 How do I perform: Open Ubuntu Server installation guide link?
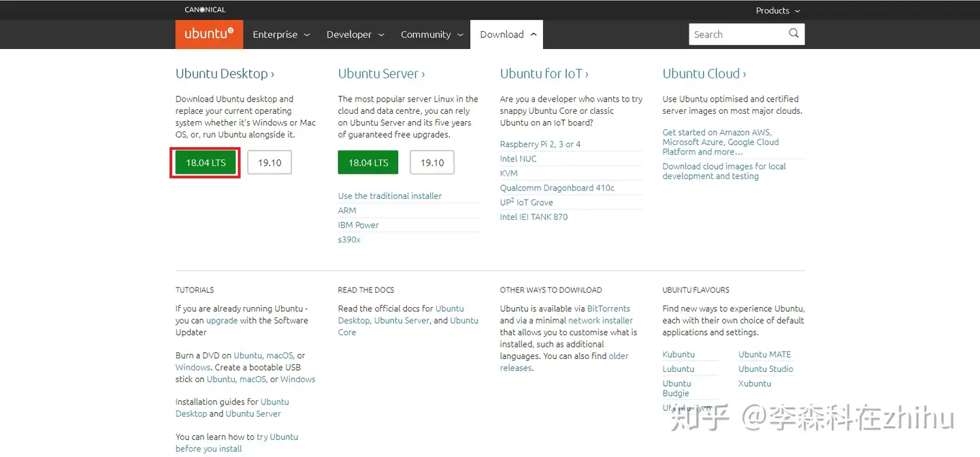pos(253,414)
